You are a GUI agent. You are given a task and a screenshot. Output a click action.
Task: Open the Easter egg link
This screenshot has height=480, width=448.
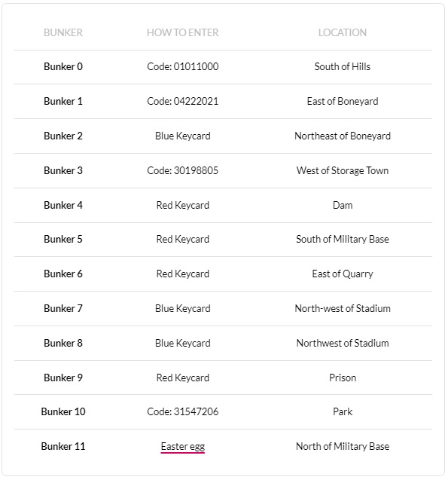(x=182, y=446)
